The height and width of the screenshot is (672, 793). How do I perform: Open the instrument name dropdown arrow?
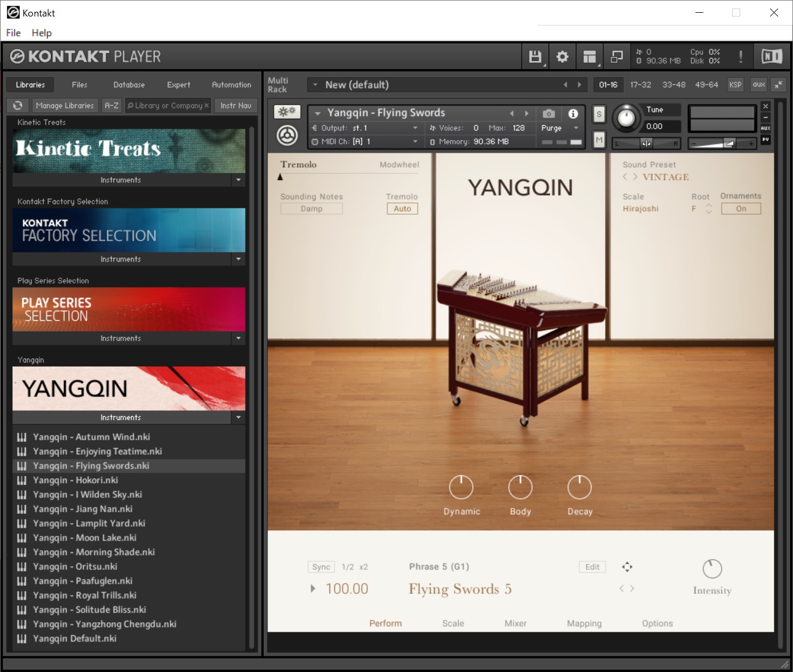tap(317, 114)
